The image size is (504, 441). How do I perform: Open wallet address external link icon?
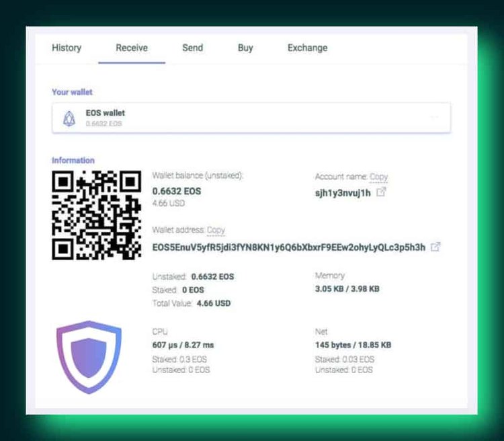point(435,247)
